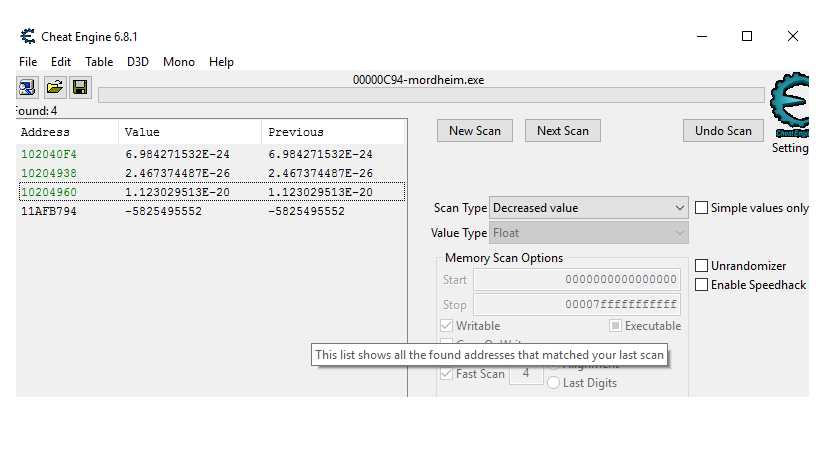Click the Value column header
819x460 pixels.
[x=142, y=132]
